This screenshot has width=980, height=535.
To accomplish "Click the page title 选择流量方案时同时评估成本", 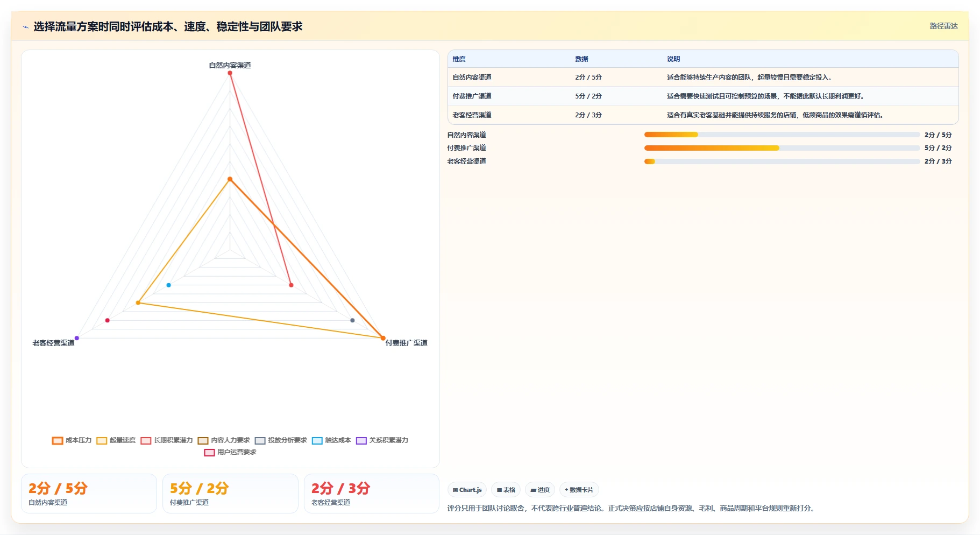I will 168,26.
